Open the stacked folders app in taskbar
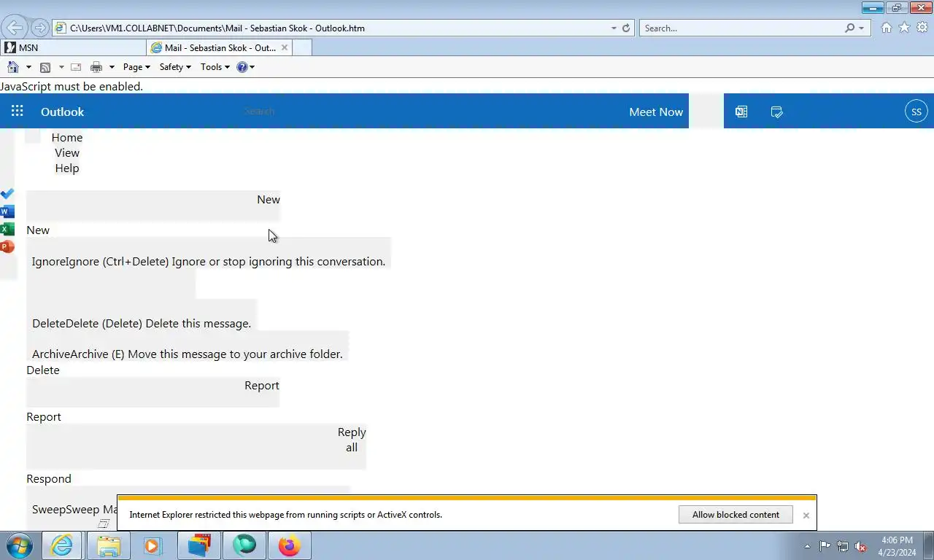934x560 pixels. click(x=198, y=545)
